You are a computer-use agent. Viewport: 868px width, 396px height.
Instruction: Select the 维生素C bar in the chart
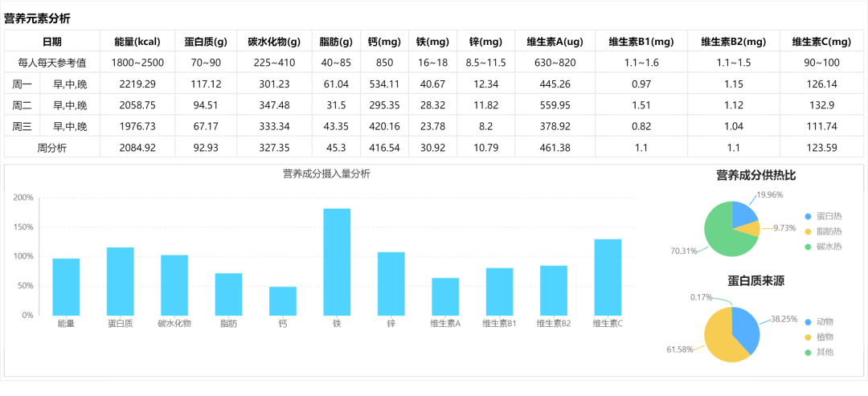pos(608,277)
